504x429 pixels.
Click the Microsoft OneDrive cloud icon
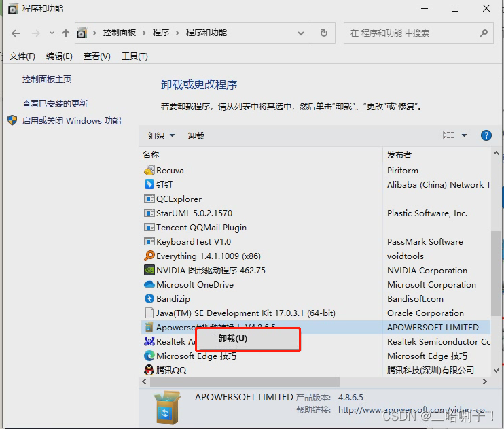click(149, 284)
